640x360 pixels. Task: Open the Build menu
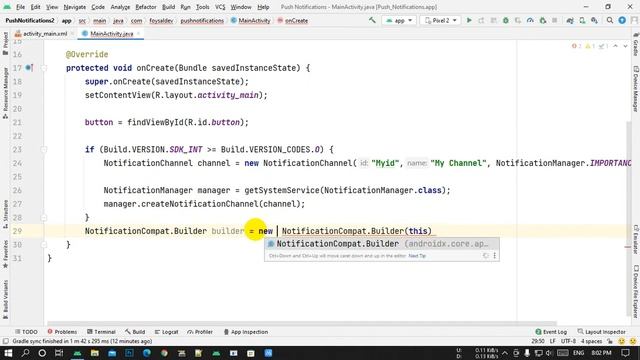click(168, 7)
